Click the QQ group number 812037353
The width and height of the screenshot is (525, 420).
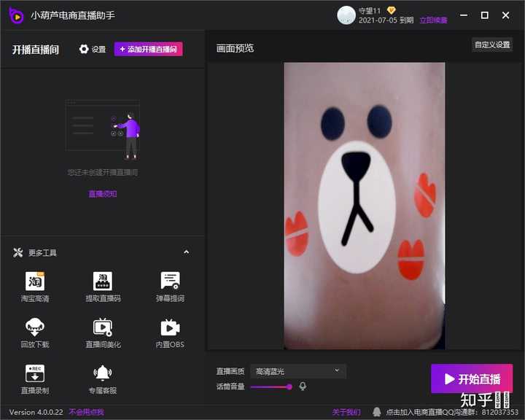[500, 412]
